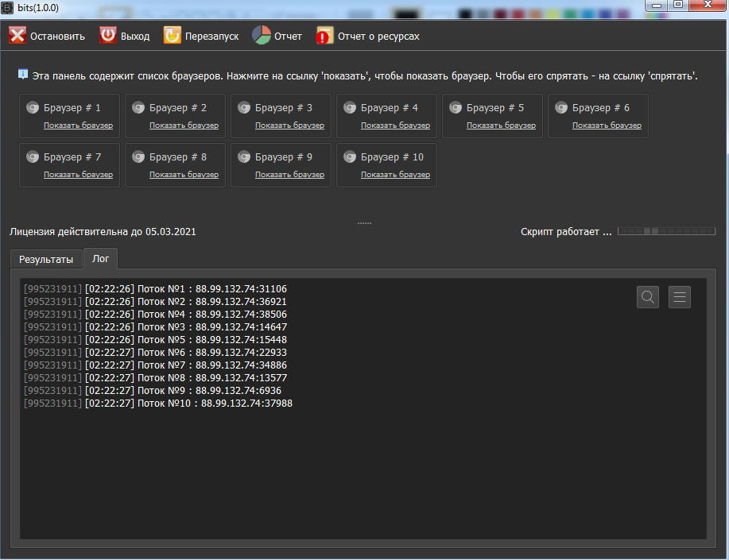729x560 pixels.
Task: Click Показать браузер link for Браузер # 8
Action: tap(184, 175)
